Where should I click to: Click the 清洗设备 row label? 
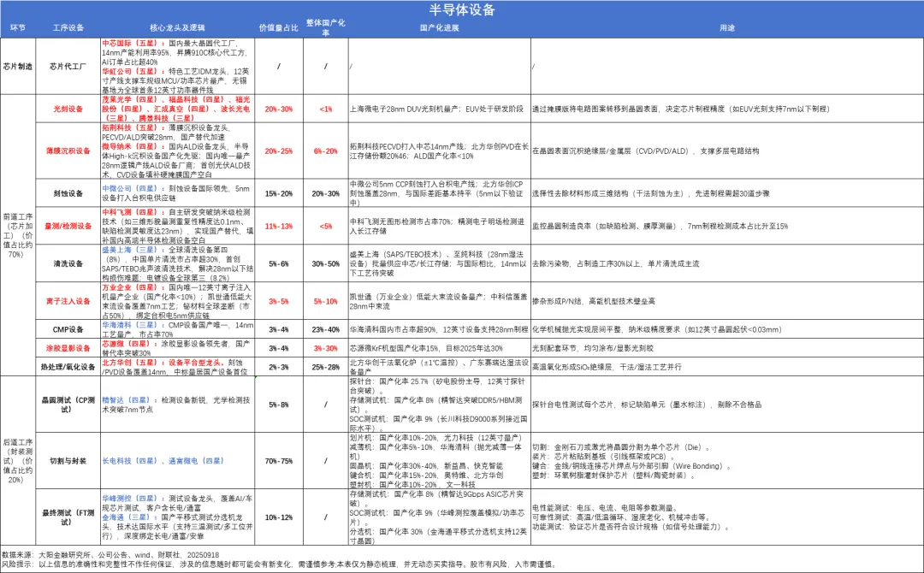[68, 264]
